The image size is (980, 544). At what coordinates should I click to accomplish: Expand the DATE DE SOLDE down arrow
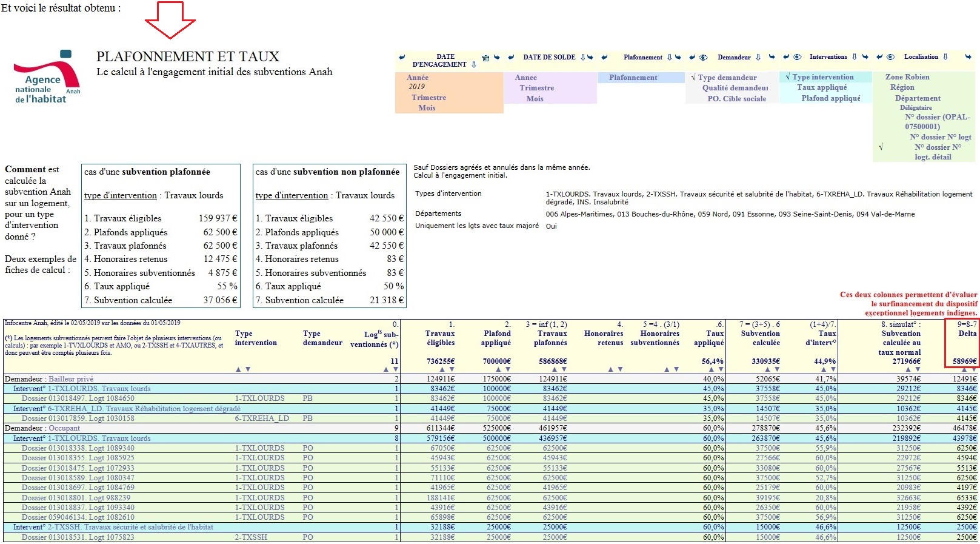tap(582, 57)
